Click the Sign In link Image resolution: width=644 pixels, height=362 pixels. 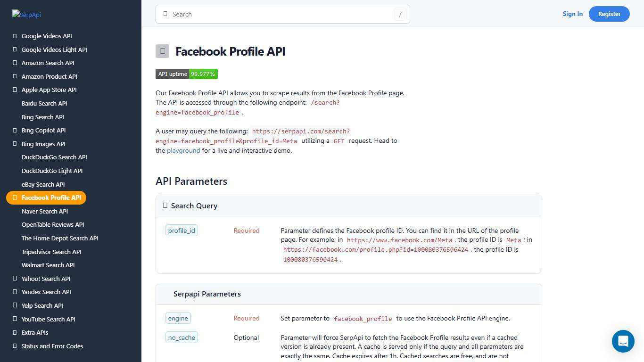(x=572, y=14)
